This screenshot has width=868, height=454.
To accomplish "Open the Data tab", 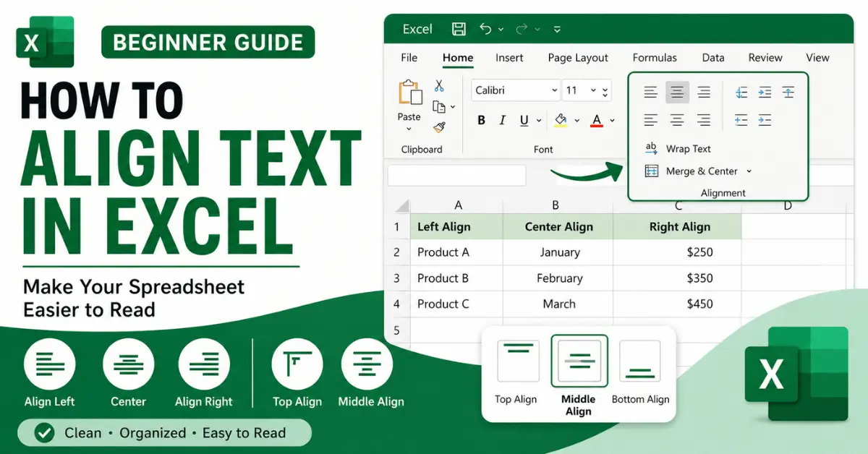I will point(713,58).
